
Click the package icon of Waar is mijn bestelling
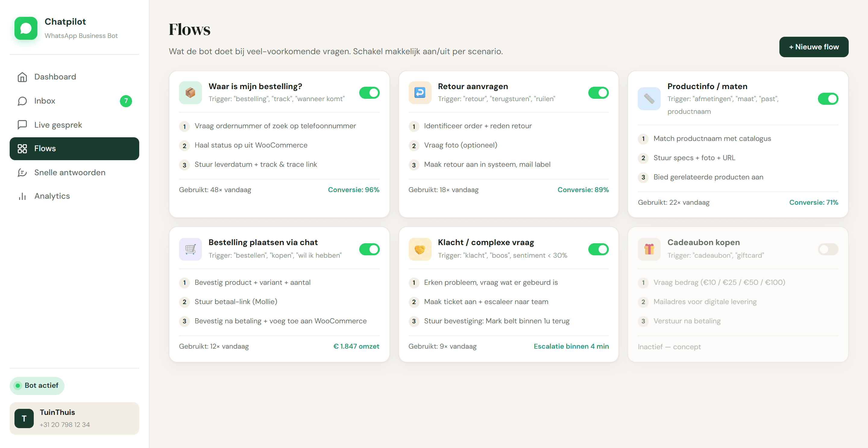pos(190,92)
